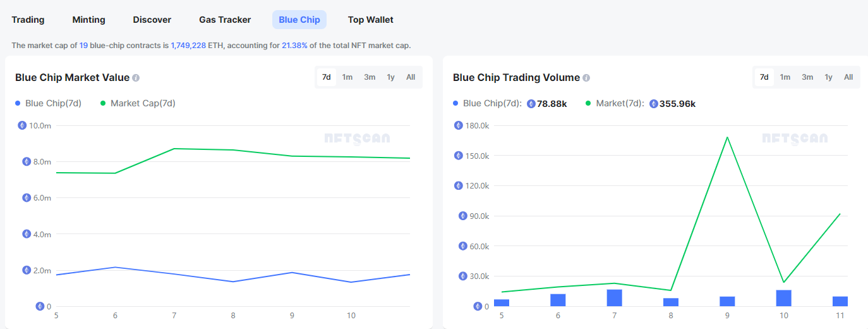The image size is (868, 329).
Task: Open the Gas Tracker tab
Action: (x=225, y=20)
